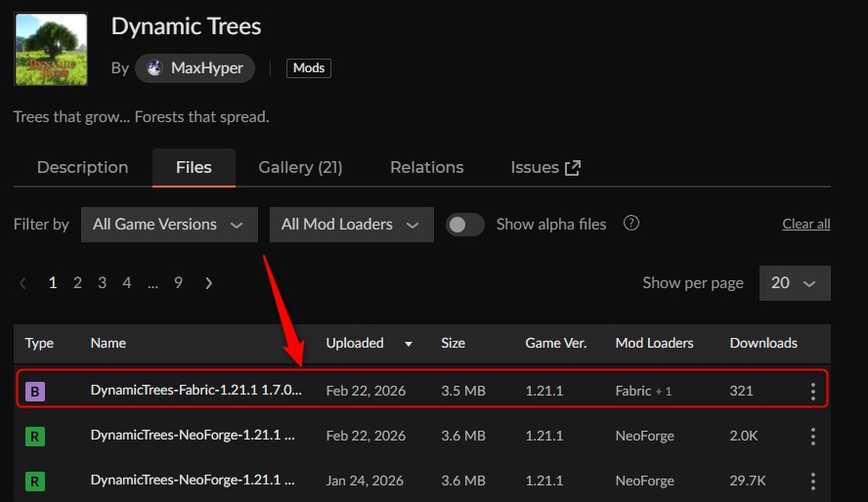Image resolution: width=868 pixels, height=502 pixels.
Task: Open the Show per page 20 dropdown
Action: click(795, 283)
